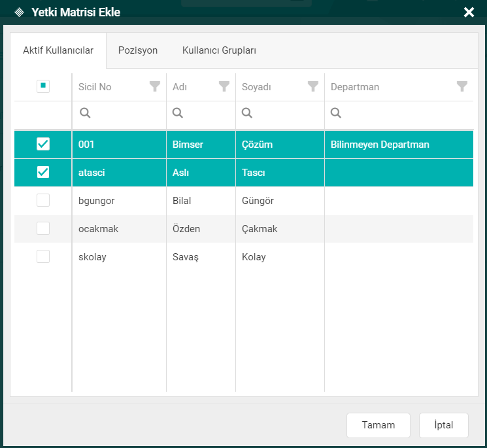Check the checkbox for user bgungor
Image resolution: width=487 pixels, height=448 pixels.
[43, 201]
